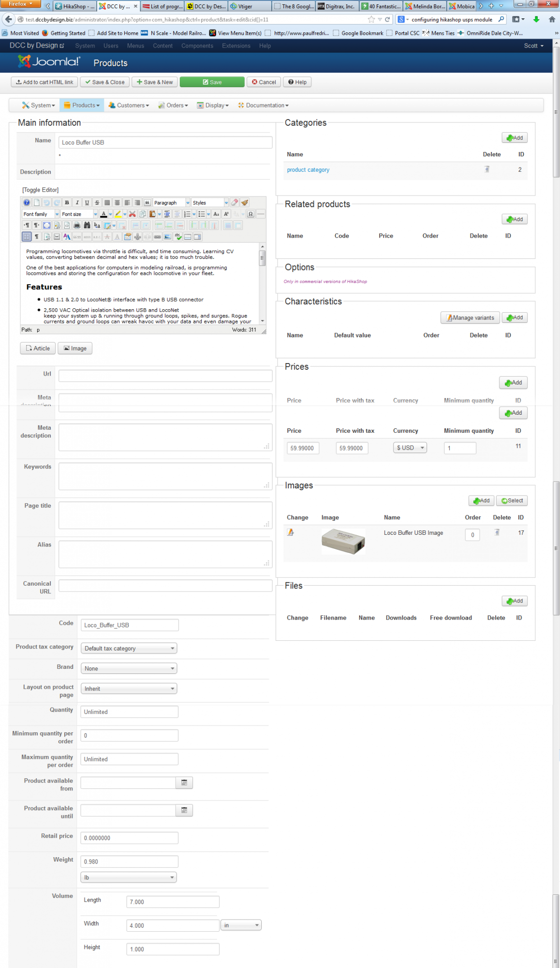560x968 pixels.
Task: Click the paste clipboard icon
Action: [x=152, y=214]
